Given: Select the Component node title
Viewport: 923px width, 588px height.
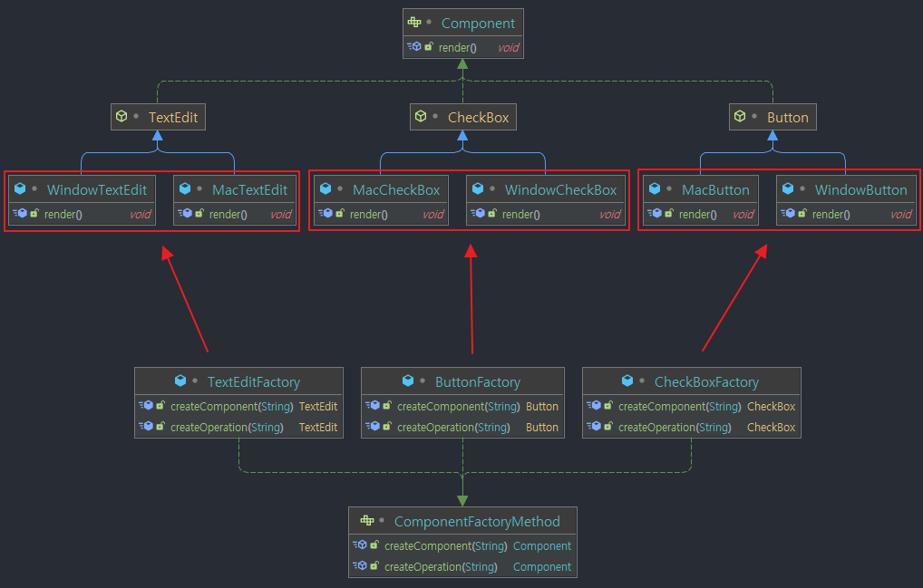Looking at the screenshot, I should pos(478,24).
